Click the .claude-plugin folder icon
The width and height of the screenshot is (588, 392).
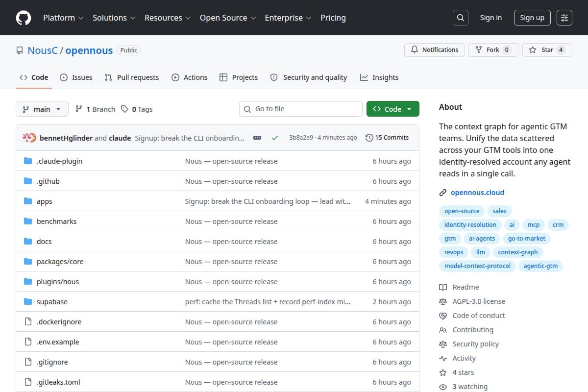pyautogui.click(x=28, y=161)
